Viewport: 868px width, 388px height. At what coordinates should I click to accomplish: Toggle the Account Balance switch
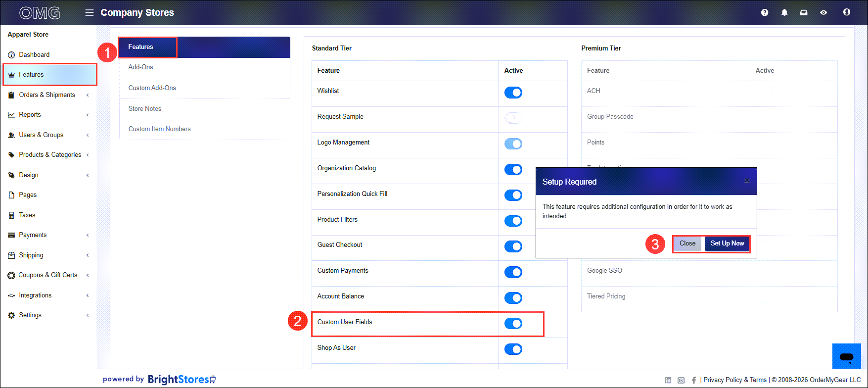513,298
